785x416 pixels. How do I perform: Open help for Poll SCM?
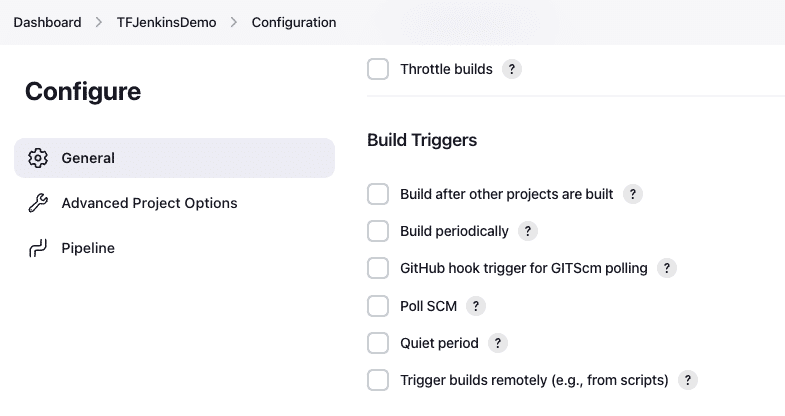pyautogui.click(x=476, y=306)
